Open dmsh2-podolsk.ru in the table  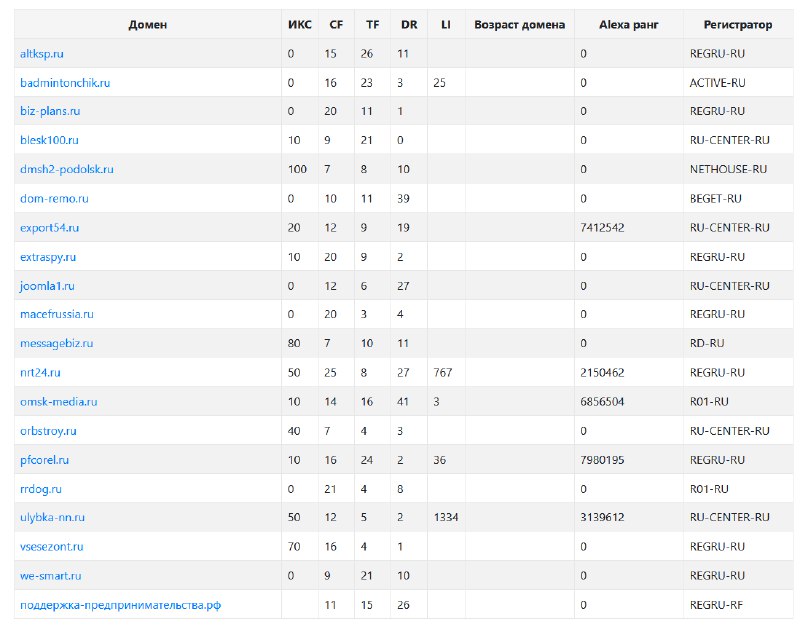click(67, 169)
